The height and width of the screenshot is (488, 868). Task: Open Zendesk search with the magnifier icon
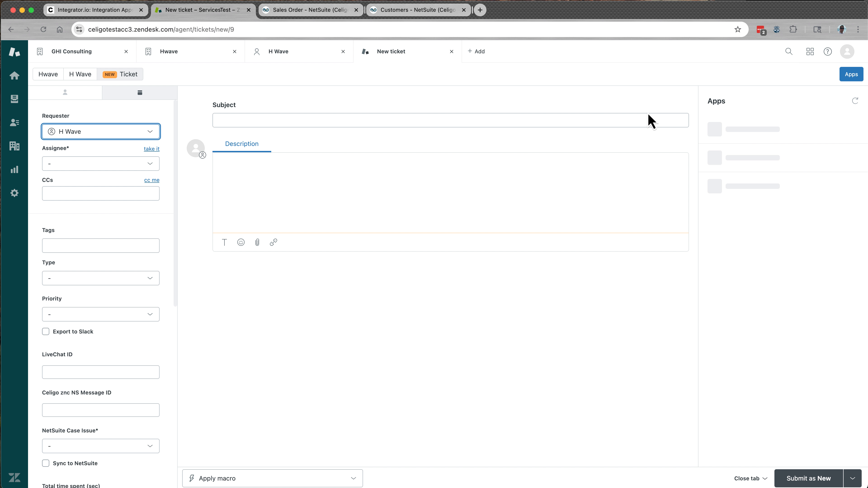tap(789, 51)
